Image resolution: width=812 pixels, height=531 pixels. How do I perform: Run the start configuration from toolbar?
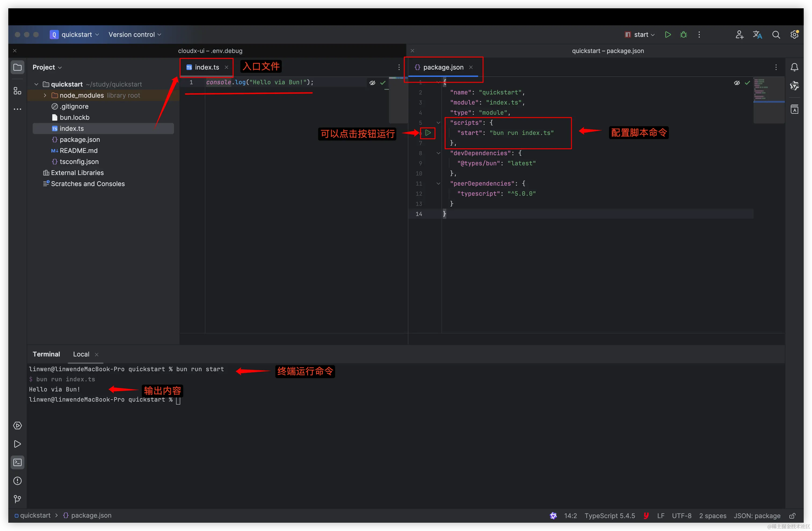668,34
